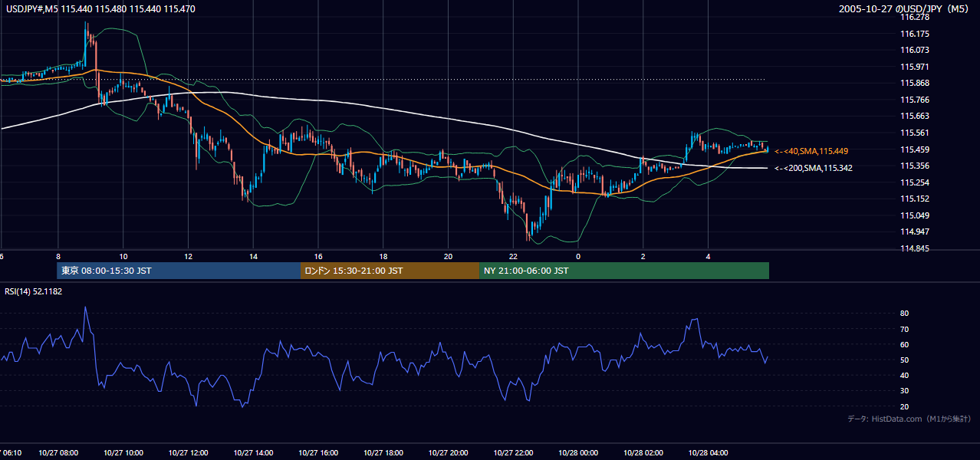
Task: Click price axis label 115.766
Action: (x=916, y=100)
